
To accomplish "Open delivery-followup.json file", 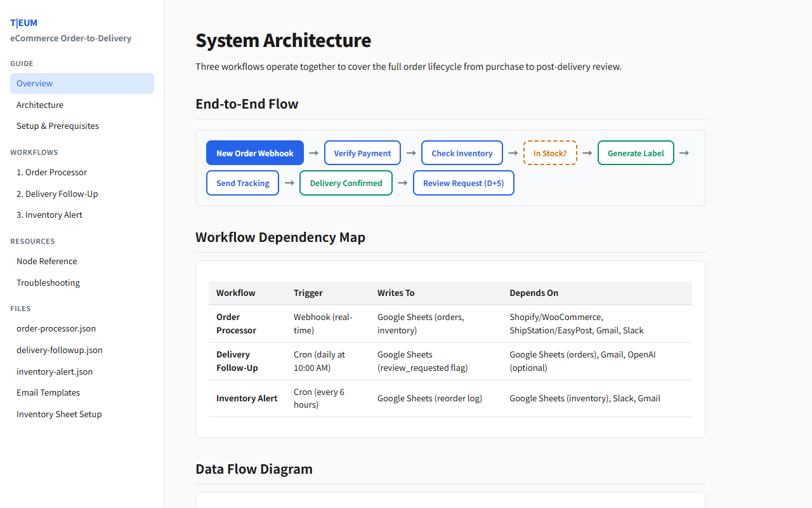I will [60, 350].
